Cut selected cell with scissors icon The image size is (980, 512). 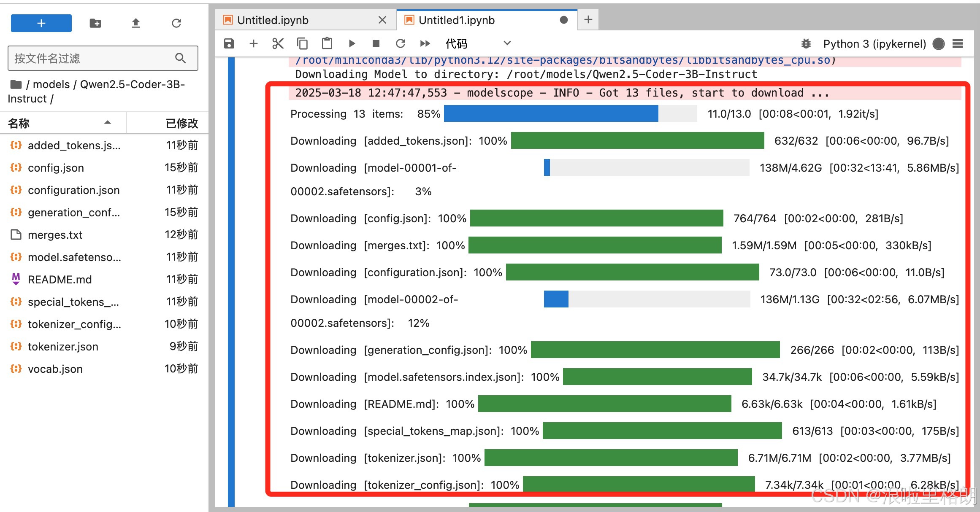(x=278, y=43)
